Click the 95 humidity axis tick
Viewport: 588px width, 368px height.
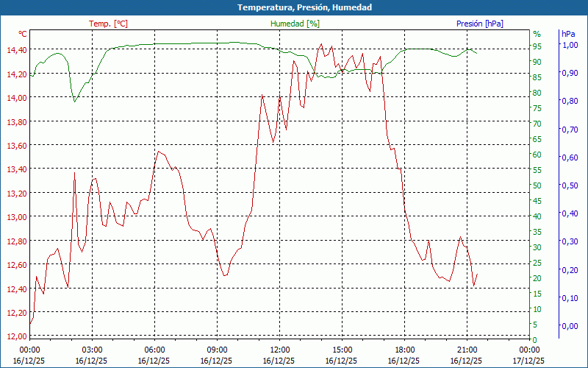point(537,46)
